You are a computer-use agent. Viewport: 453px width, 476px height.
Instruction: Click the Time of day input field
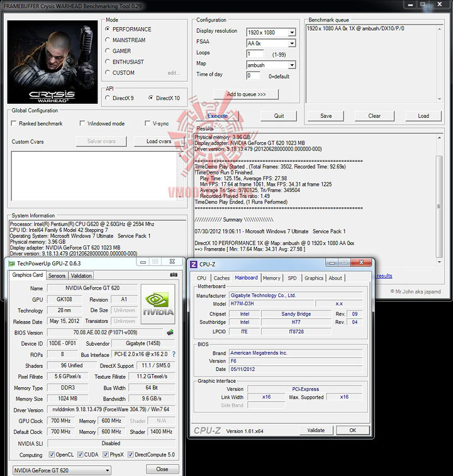tap(253, 76)
